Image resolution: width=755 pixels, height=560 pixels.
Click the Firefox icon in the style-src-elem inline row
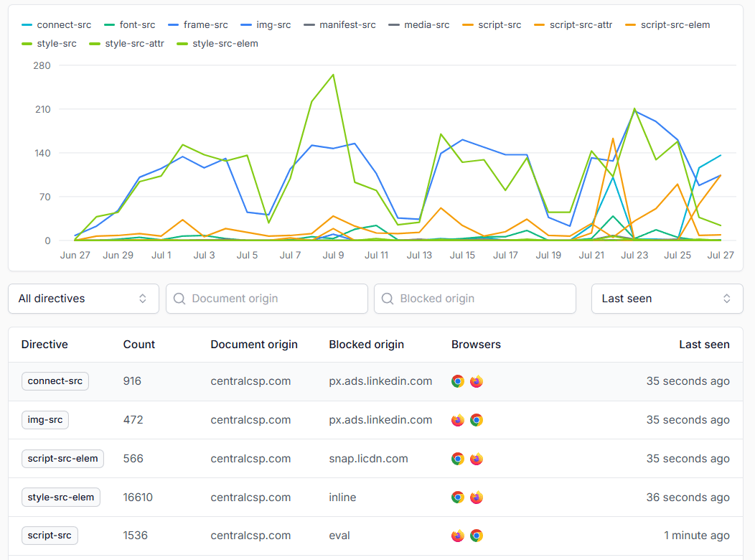tap(477, 497)
